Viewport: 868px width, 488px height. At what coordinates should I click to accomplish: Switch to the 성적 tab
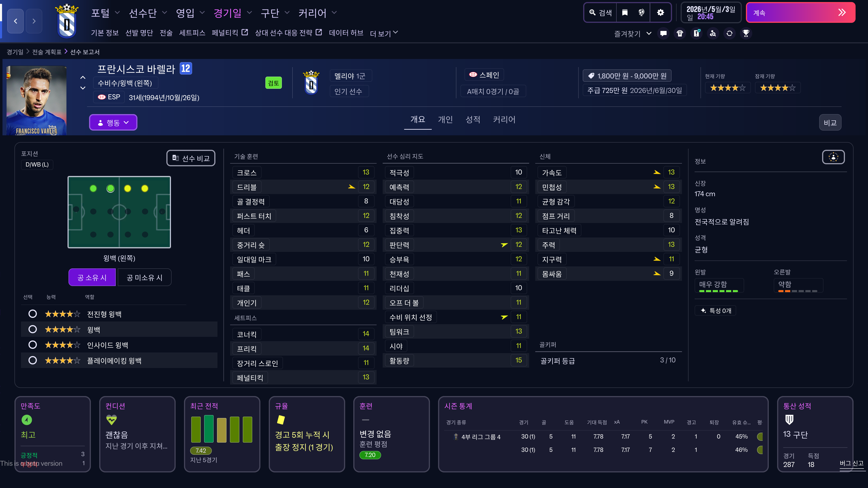(x=473, y=120)
